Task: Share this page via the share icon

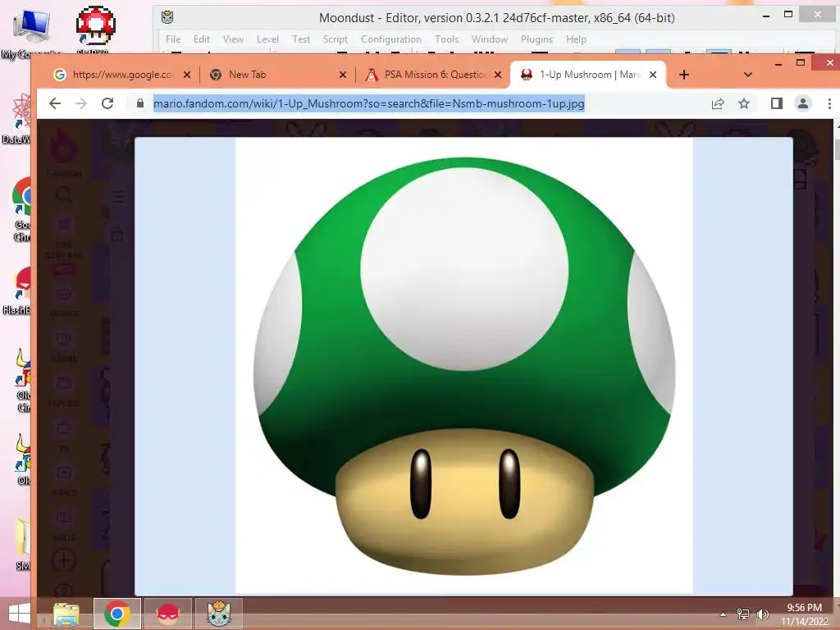Action: point(717,104)
